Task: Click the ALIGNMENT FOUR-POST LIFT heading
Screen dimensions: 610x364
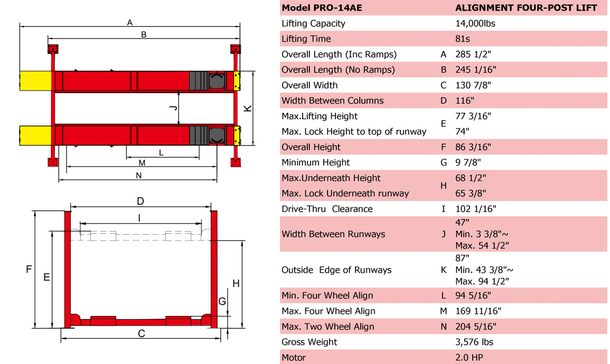Action: (526, 8)
